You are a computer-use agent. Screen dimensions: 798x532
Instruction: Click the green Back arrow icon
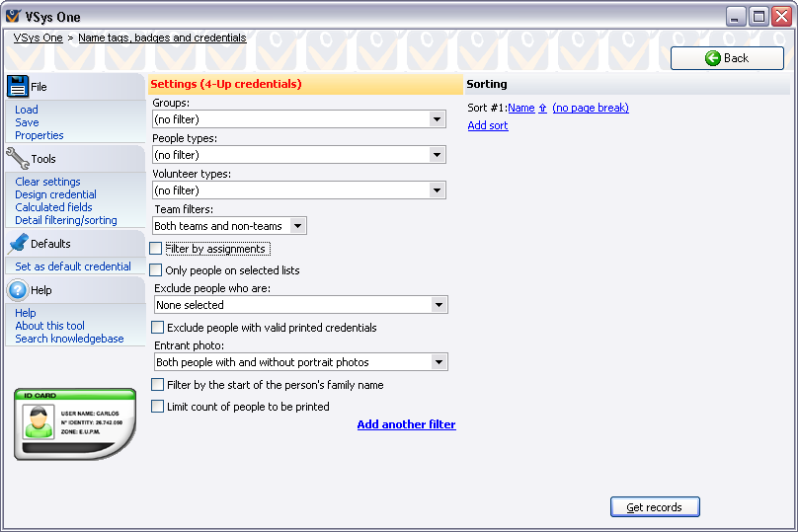click(712, 58)
